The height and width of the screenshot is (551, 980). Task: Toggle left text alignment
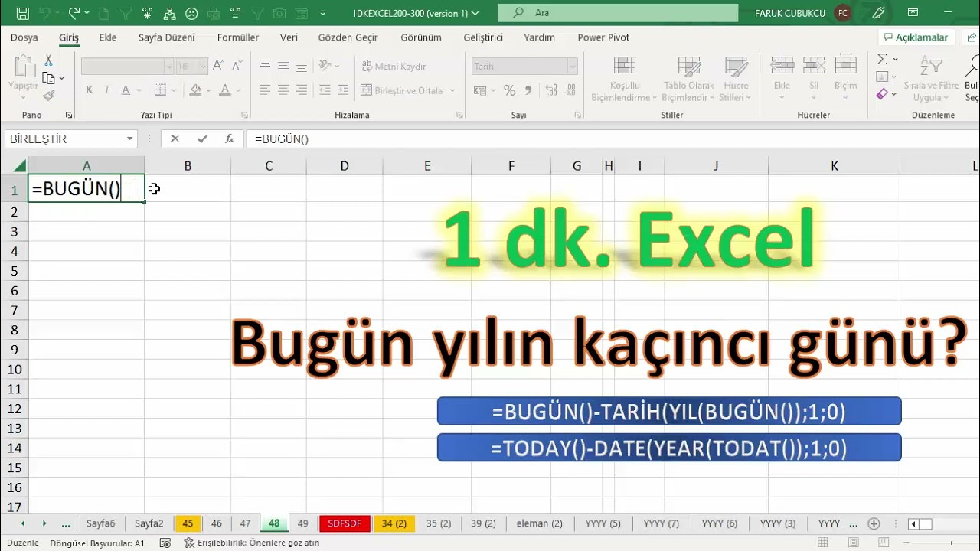click(x=265, y=90)
